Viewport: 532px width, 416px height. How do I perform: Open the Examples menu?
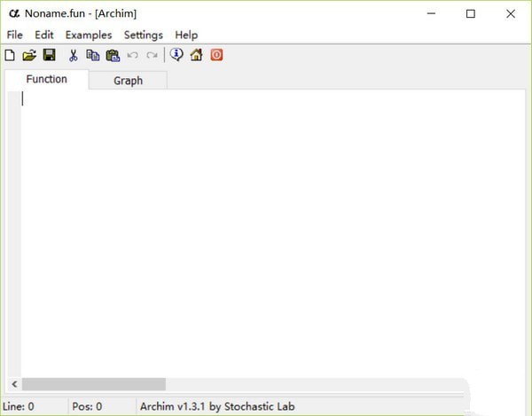pyautogui.click(x=89, y=35)
